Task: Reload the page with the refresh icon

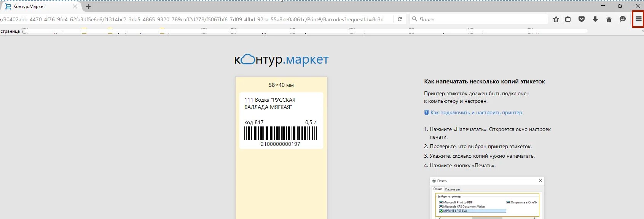Action: coord(400,19)
